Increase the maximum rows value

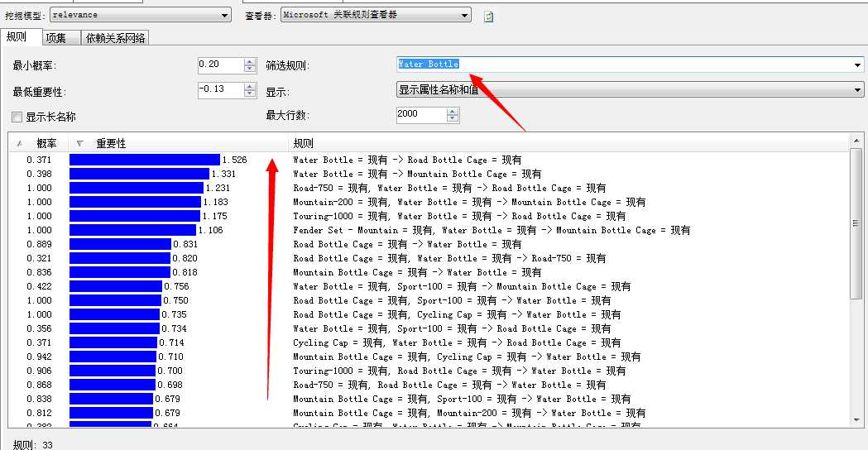[x=453, y=111]
